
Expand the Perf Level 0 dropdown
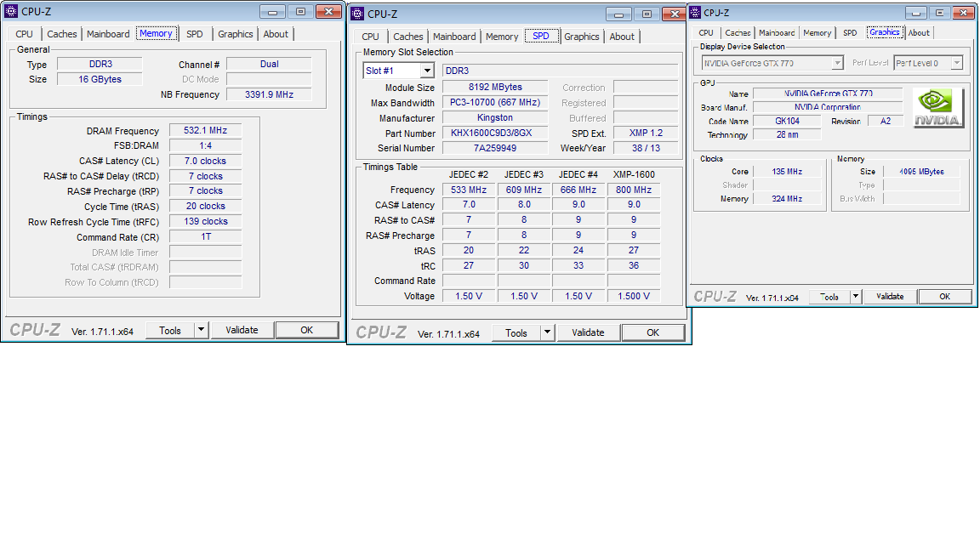pyautogui.click(x=957, y=63)
